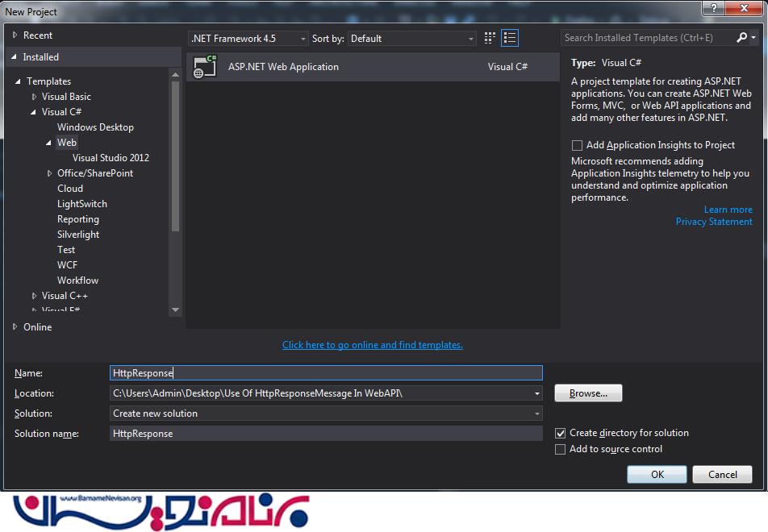
Task: Select the ASP.NET Web Application template row
Action: tap(373, 67)
